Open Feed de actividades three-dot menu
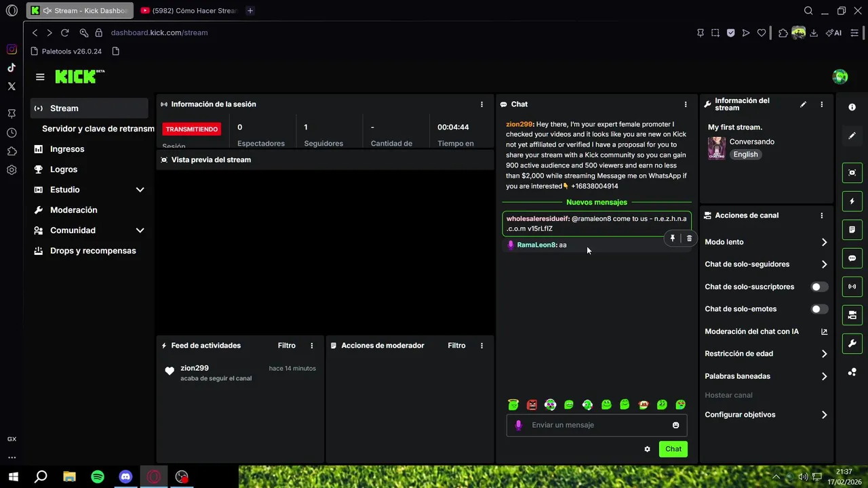 tap(312, 346)
